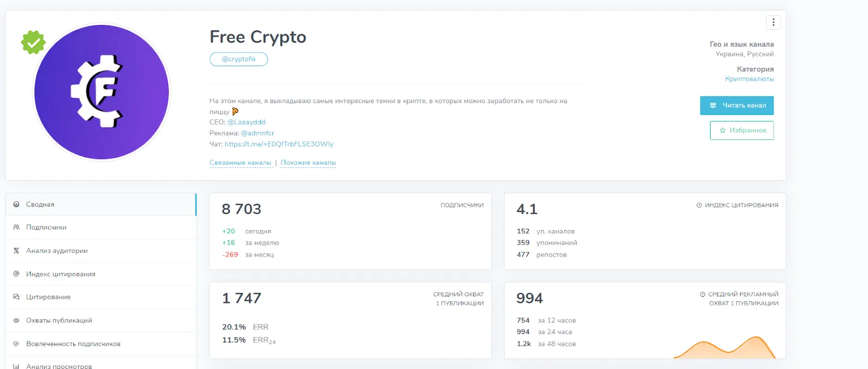Image resolution: width=868 pixels, height=369 pixels.
Task: Click the icon inside Читать канал button
Action: [713, 105]
